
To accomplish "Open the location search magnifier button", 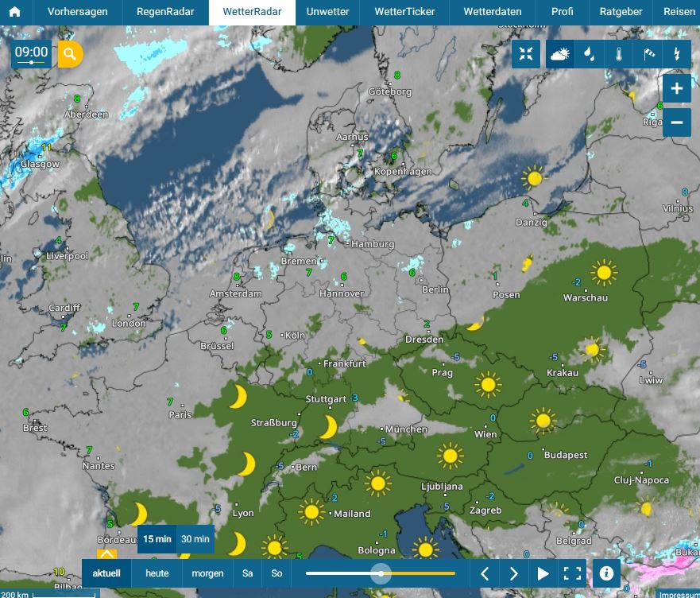I will pyautogui.click(x=70, y=54).
